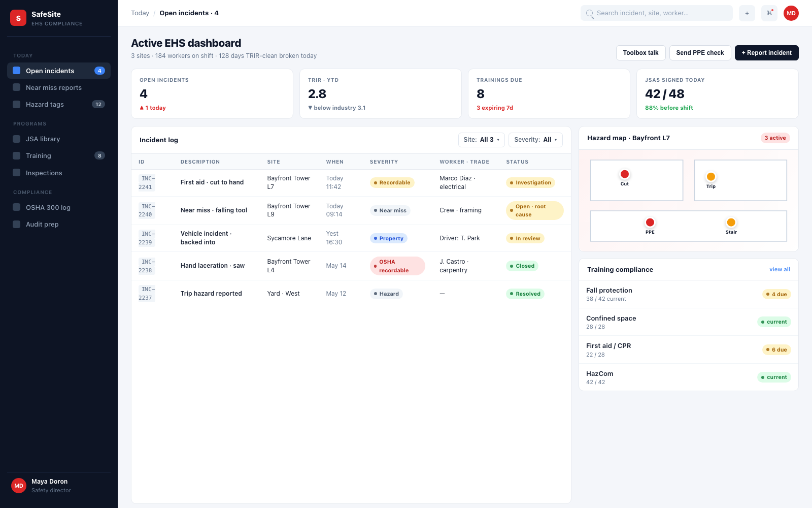Screen dimensions: 812x508
Task: Go to Open incidents in sidebar
Action: tap(59, 71)
